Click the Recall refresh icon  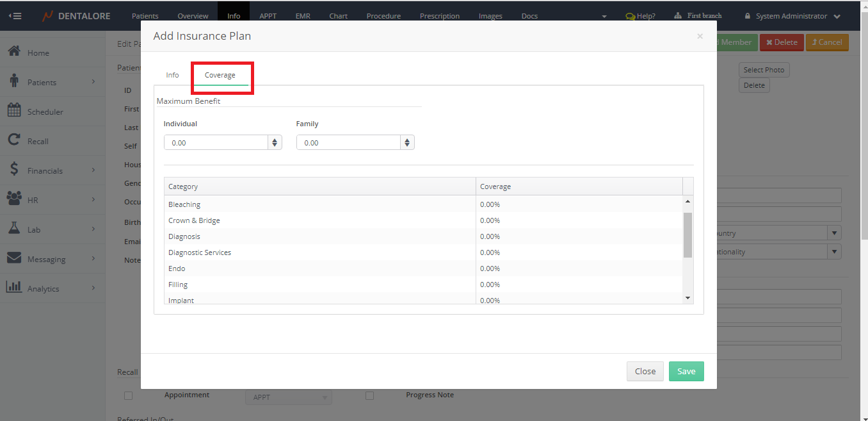pyautogui.click(x=14, y=140)
